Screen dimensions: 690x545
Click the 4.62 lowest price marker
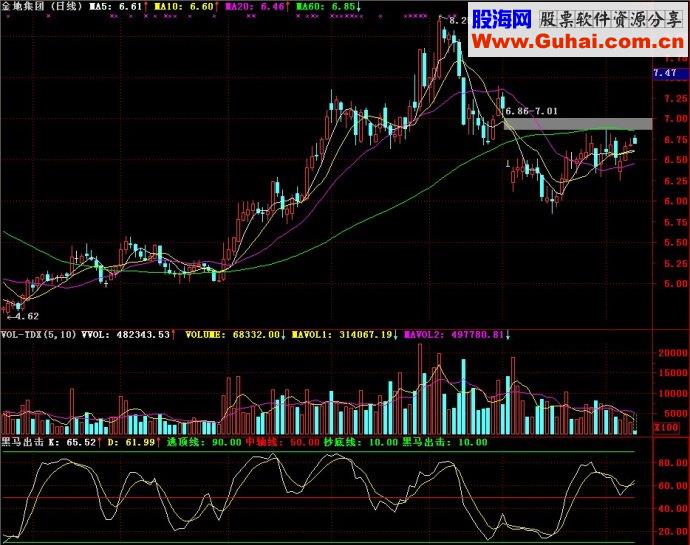point(23,316)
